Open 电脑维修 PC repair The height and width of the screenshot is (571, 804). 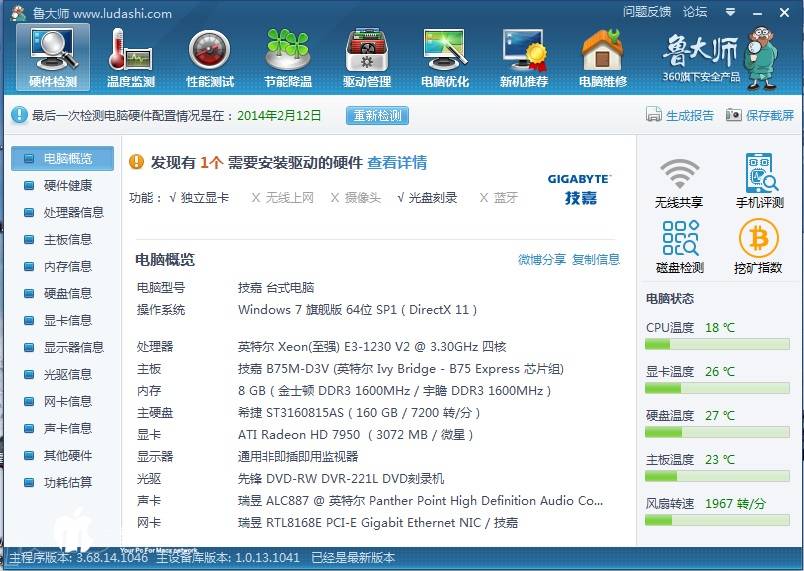pyautogui.click(x=603, y=57)
